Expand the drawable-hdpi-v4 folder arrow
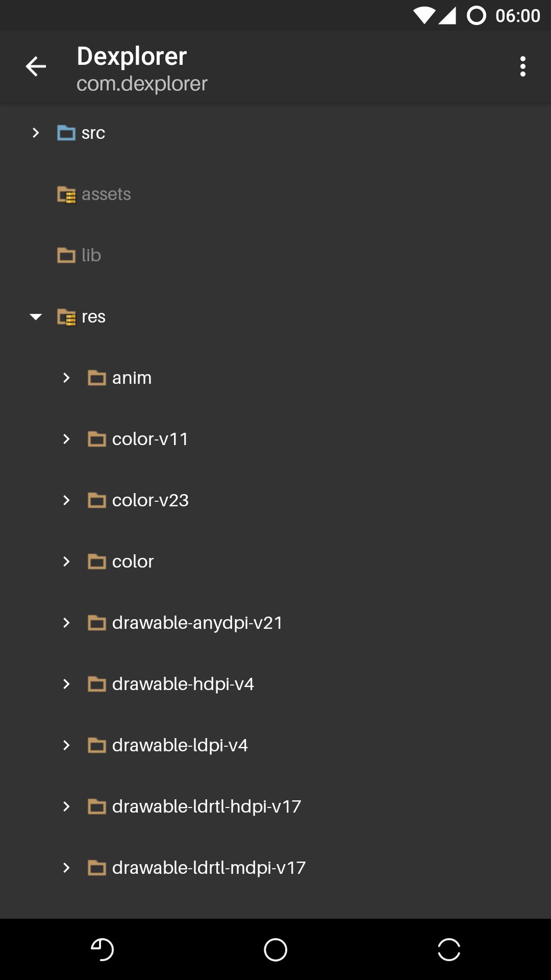Image resolution: width=551 pixels, height=980 pixels. [66, 684]
